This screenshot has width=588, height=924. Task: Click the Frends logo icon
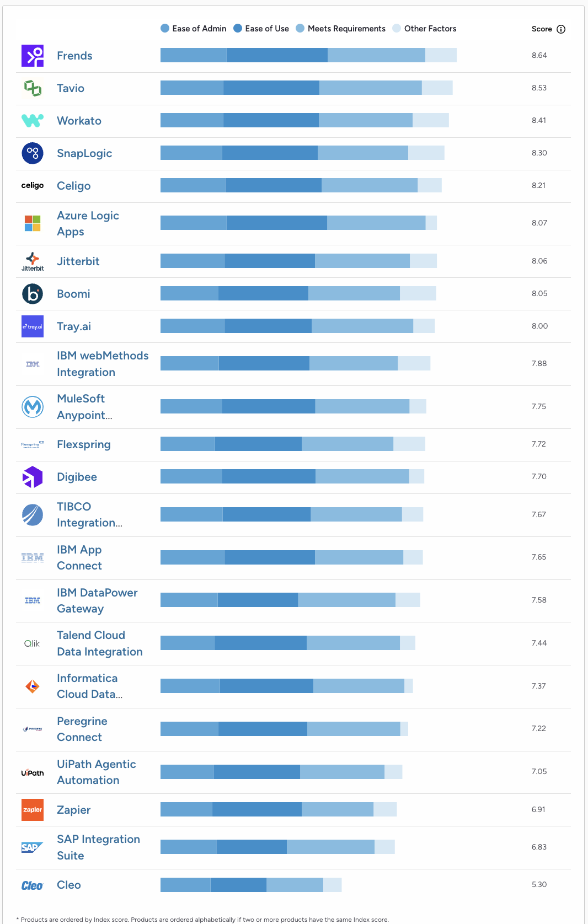tap(33, 55)
